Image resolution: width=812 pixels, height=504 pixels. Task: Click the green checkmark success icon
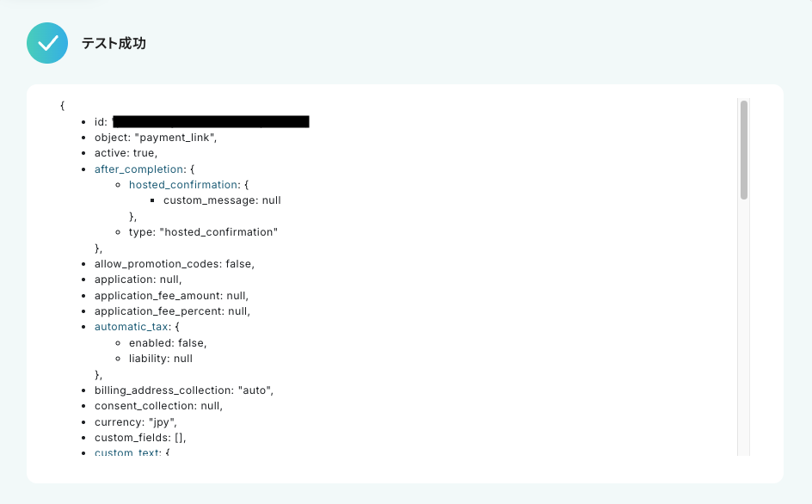point(47,43)
